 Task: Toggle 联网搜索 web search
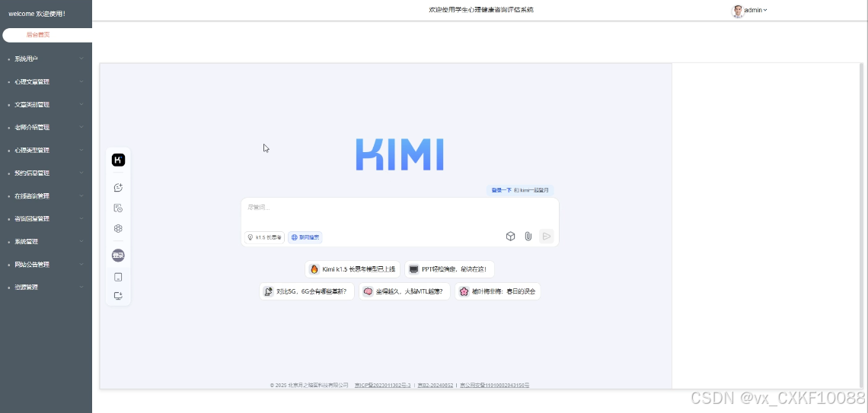[305, 237]
